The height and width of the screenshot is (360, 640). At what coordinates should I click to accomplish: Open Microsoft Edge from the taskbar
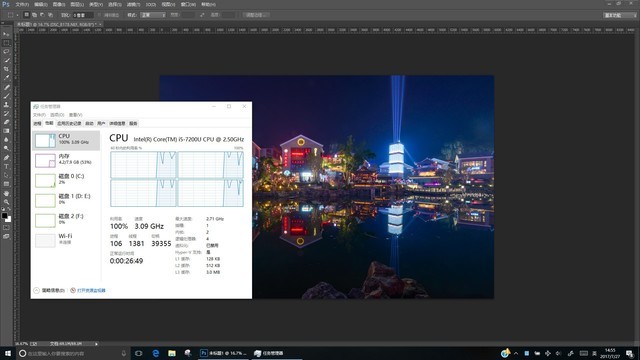click(156, 353)
